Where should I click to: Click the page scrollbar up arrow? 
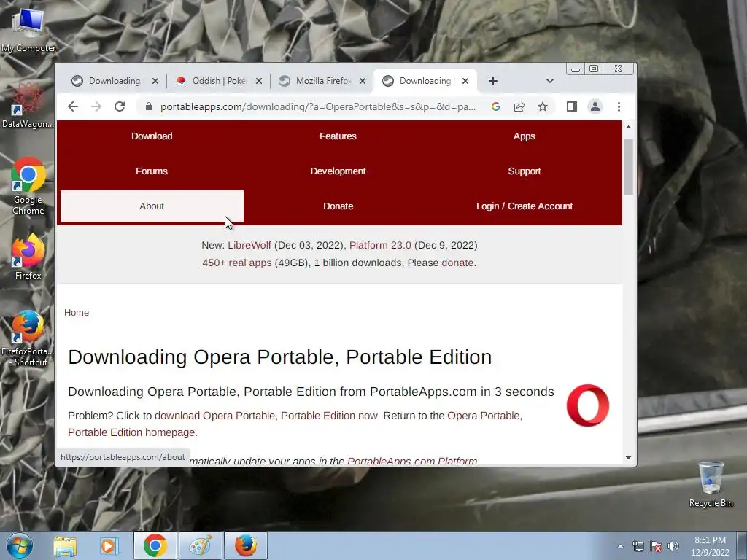[x=628, y=127]
